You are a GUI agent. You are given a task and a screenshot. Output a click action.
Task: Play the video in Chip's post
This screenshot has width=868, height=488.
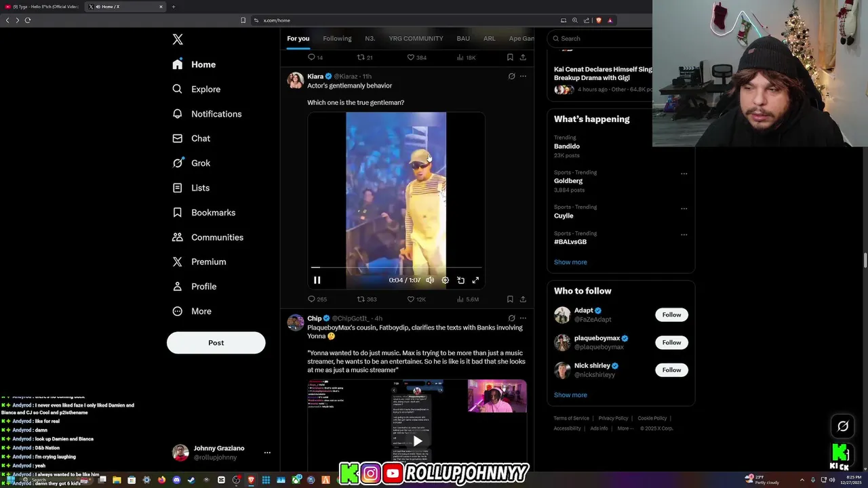click(x=418, y=441)
